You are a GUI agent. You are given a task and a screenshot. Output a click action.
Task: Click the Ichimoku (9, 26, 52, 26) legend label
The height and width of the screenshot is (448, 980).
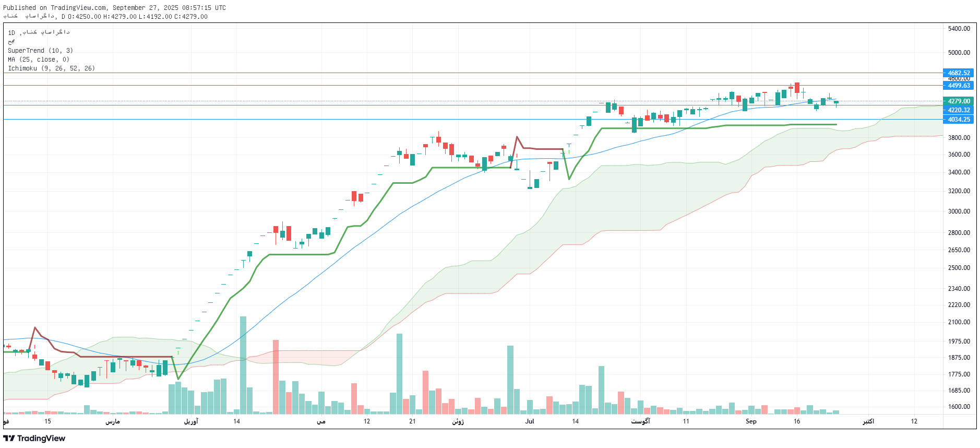[51, 68]
